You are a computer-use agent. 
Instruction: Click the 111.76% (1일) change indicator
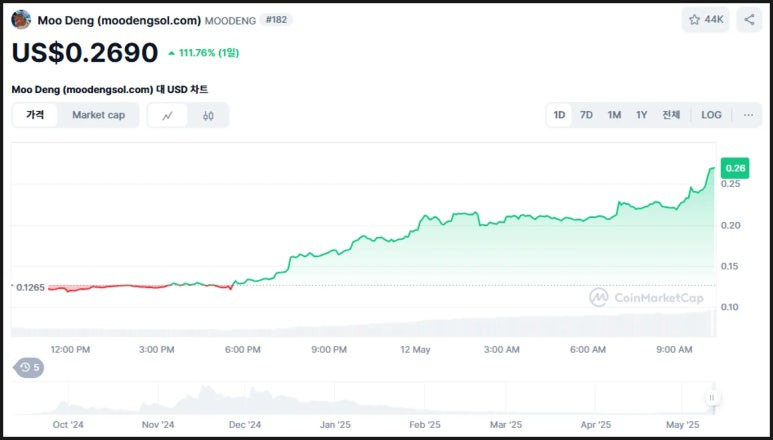point(204,53)
